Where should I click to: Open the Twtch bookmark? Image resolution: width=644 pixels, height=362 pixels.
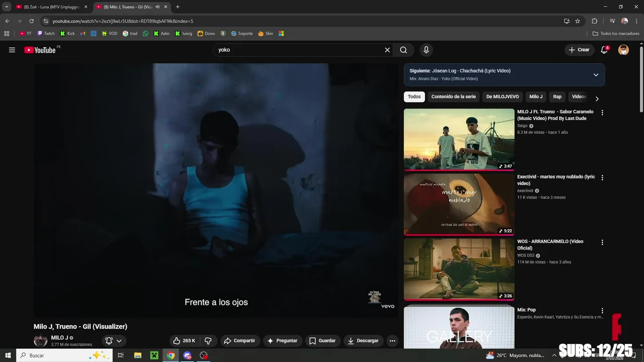pos(46,34)
